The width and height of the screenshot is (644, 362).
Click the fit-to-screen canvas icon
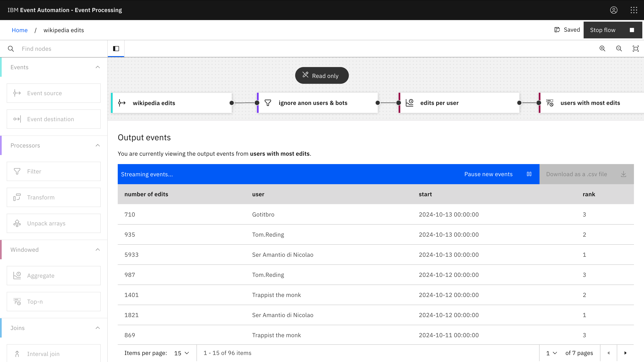pos(635,48)
